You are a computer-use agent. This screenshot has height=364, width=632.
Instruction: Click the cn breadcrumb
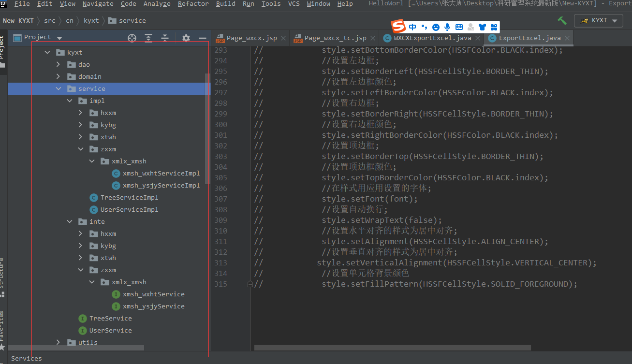point(70,20)
